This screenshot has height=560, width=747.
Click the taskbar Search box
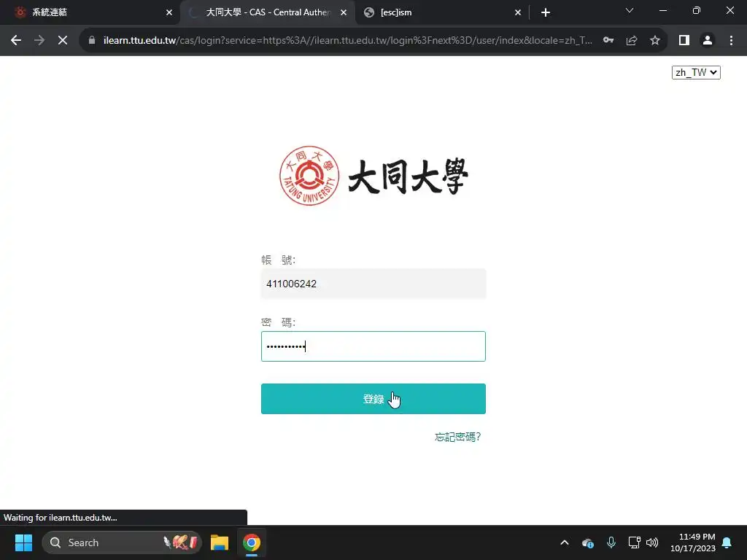click(122, 542)
